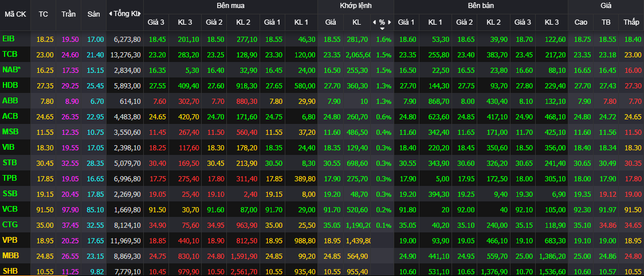Open stock ticker NAB*
Screen dimensions: 644x276
tap(11, 70)
